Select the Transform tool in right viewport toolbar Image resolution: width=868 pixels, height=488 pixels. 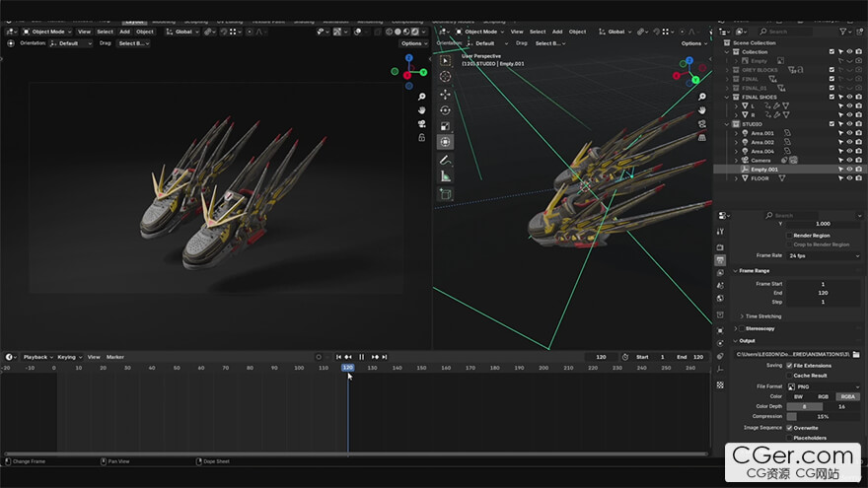click(445, 142)
